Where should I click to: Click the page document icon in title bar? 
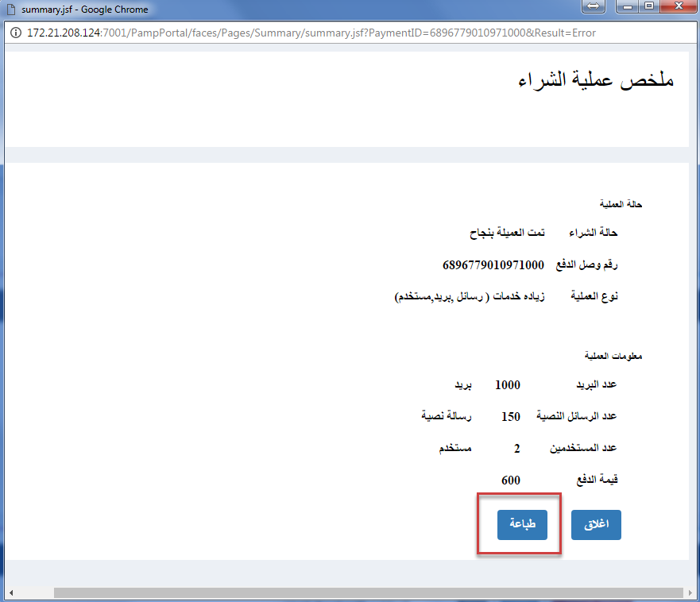pyautogui.click(x=10, y=10)
